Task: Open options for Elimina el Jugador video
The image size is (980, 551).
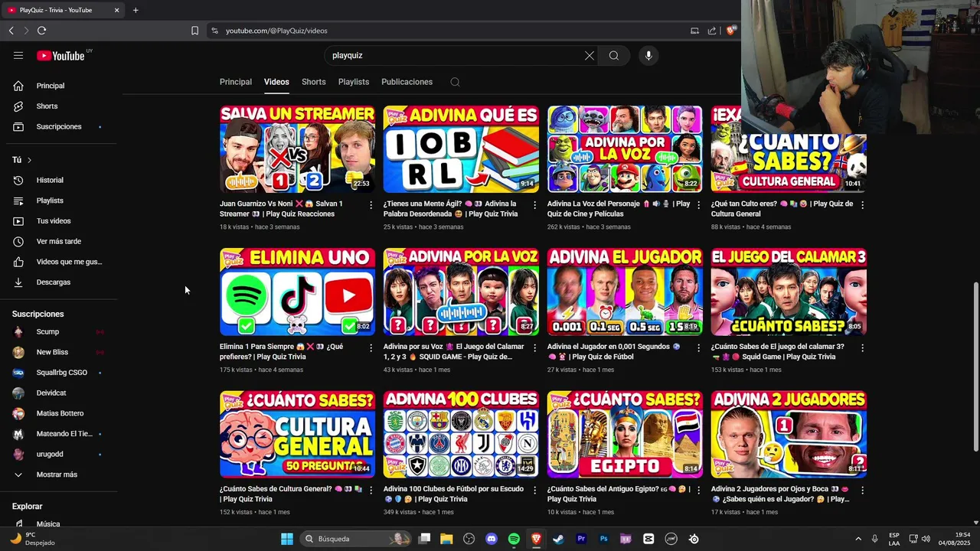Action: tap(698, 347)
